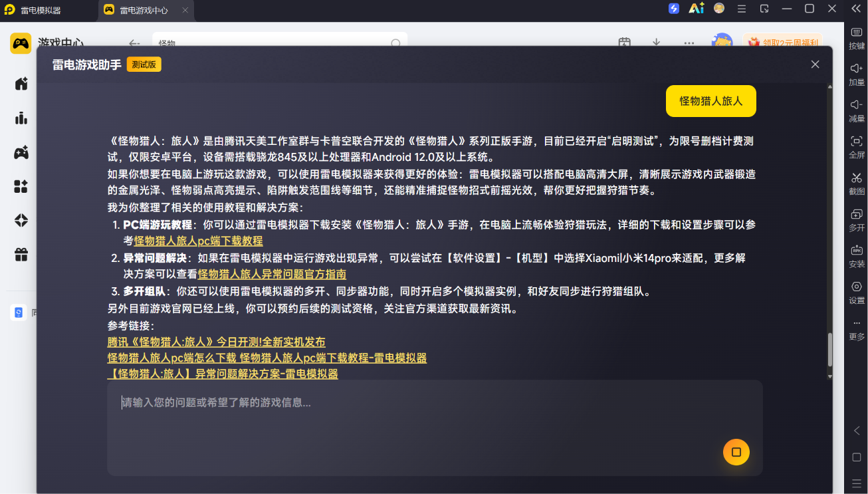Open the gift box icon in the sidebar
868x494 pixels.
tap(21, 255)
